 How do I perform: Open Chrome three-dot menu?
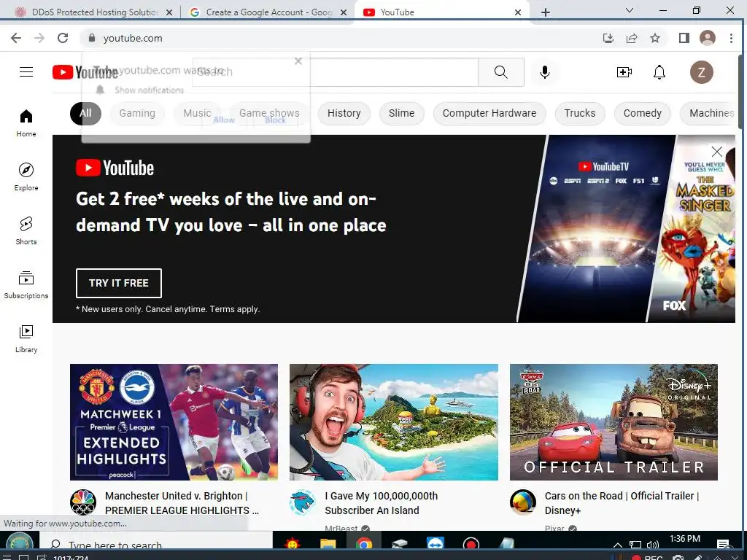point(731,38)
